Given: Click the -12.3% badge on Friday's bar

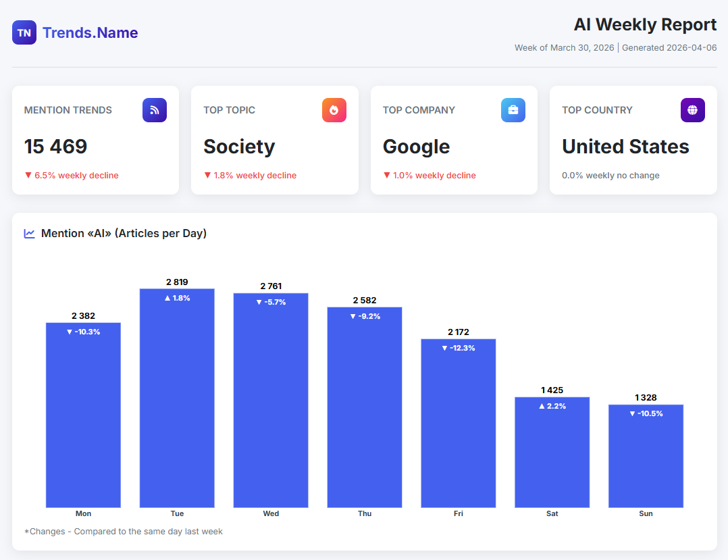Looking at the screenshot, I should [x=458, y=348].
